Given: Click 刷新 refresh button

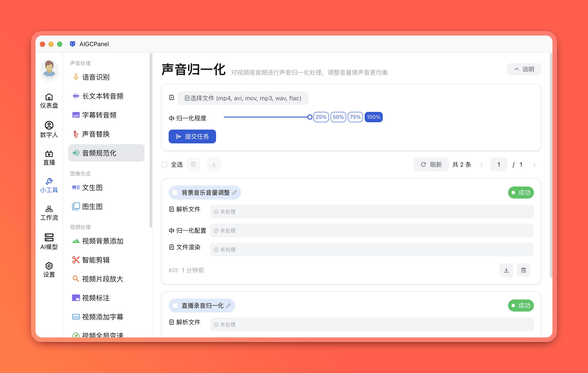Looking at the screenshot, I should (431, 165).
